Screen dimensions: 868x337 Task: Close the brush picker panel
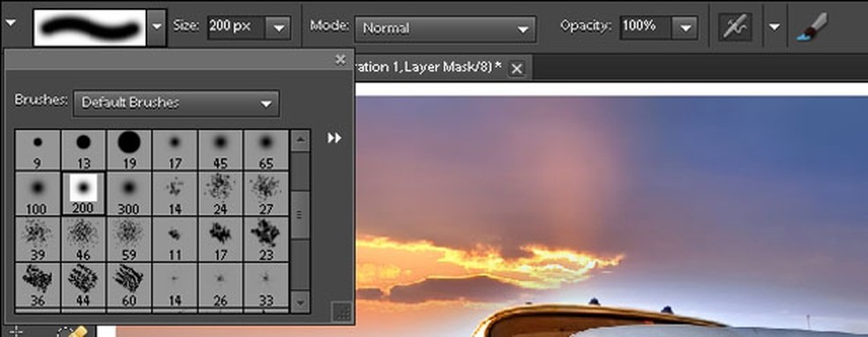point(340,59)
